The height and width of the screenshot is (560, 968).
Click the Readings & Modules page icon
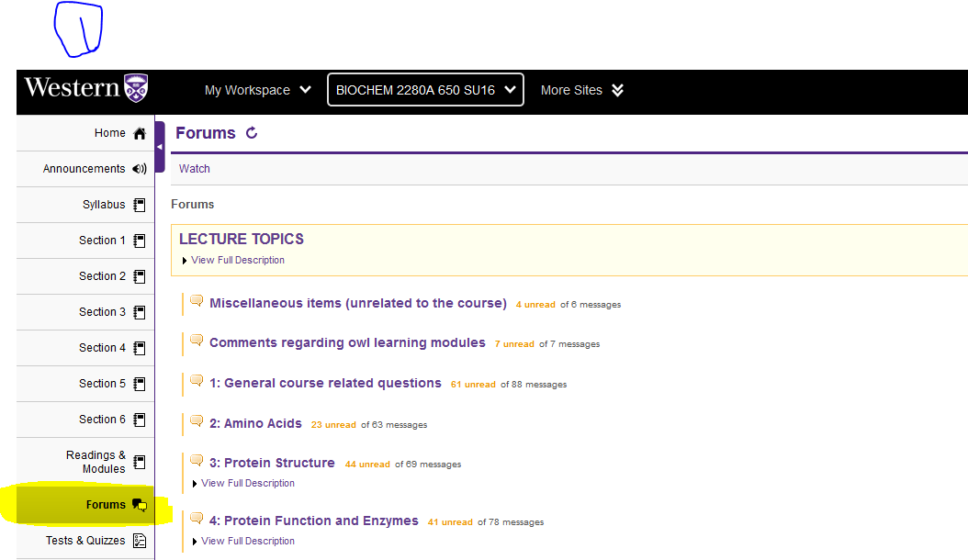tap(140, 462)
